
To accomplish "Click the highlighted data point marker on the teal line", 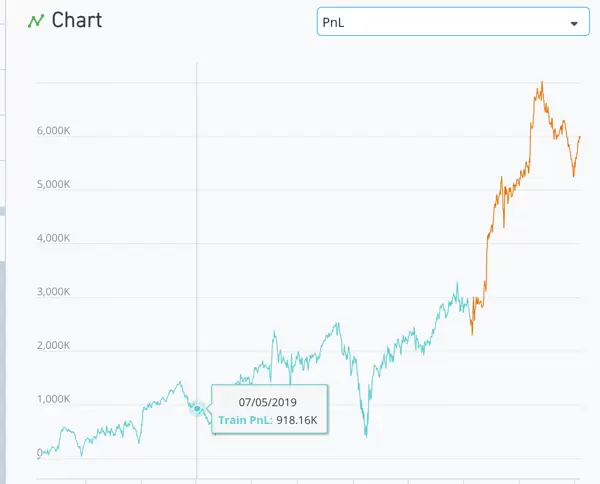I will [x=197, y=408].
